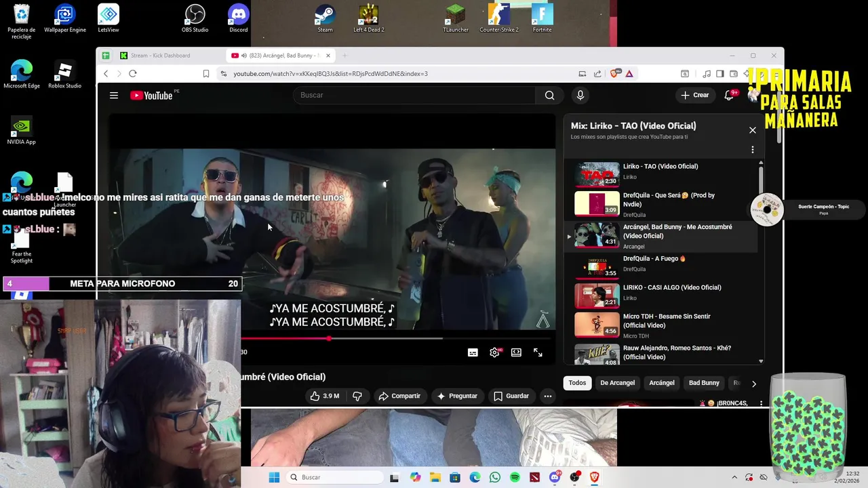Select the Bad Bunny filter chip
This screenshot has width=868, height=488.
click(x=704, y=383)
